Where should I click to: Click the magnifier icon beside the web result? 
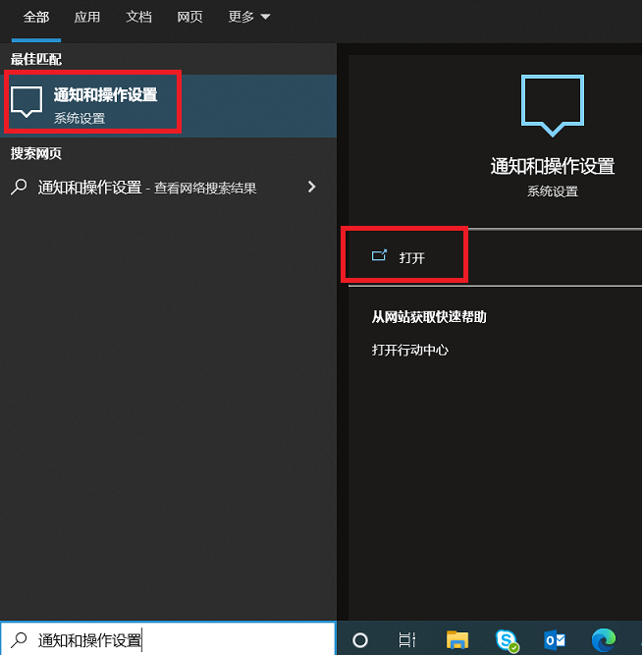(x=19, y=188)
